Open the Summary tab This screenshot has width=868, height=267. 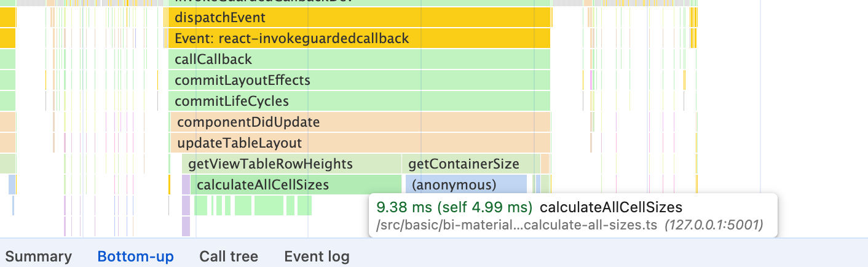coord(39,257)
